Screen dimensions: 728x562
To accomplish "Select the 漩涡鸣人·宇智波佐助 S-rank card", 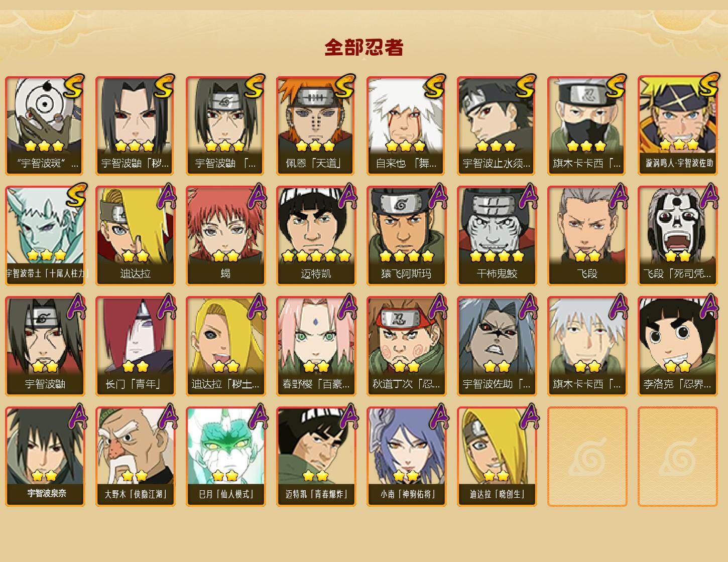I will click(x=677, y=125).
